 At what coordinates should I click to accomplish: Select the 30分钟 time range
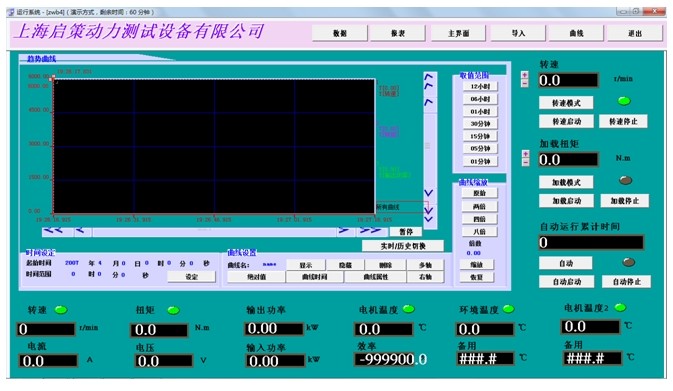pos(480,124)
